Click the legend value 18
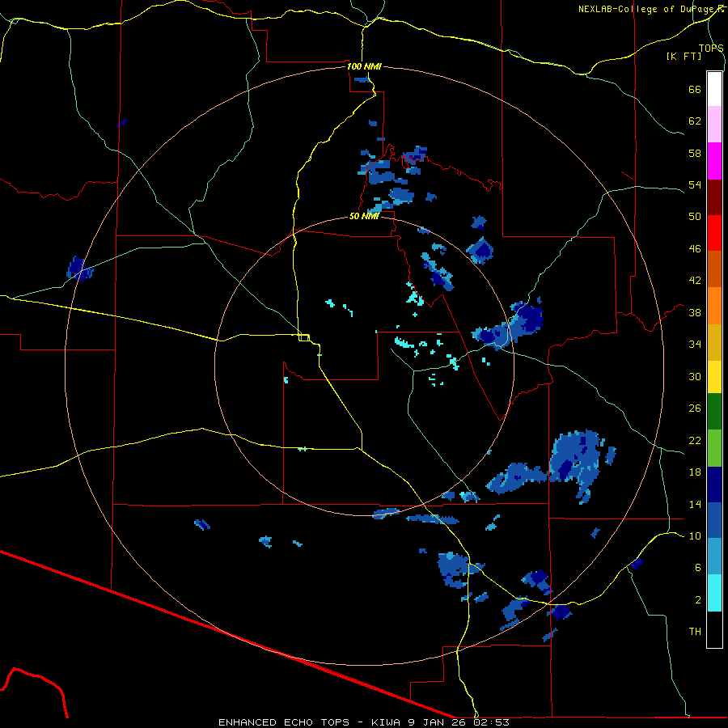728x728 pixels. [695, 472]
